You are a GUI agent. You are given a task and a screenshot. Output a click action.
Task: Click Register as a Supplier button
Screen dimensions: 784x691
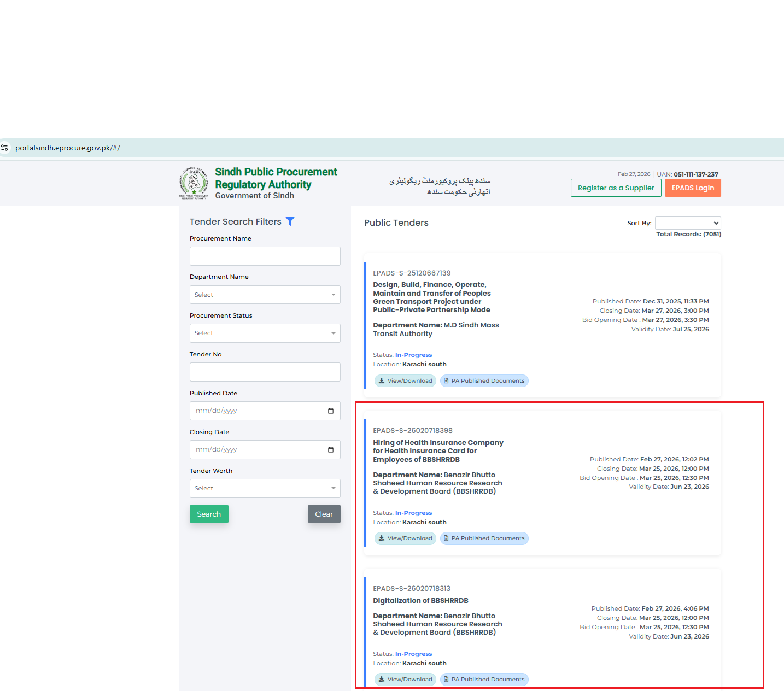point(616,188)
